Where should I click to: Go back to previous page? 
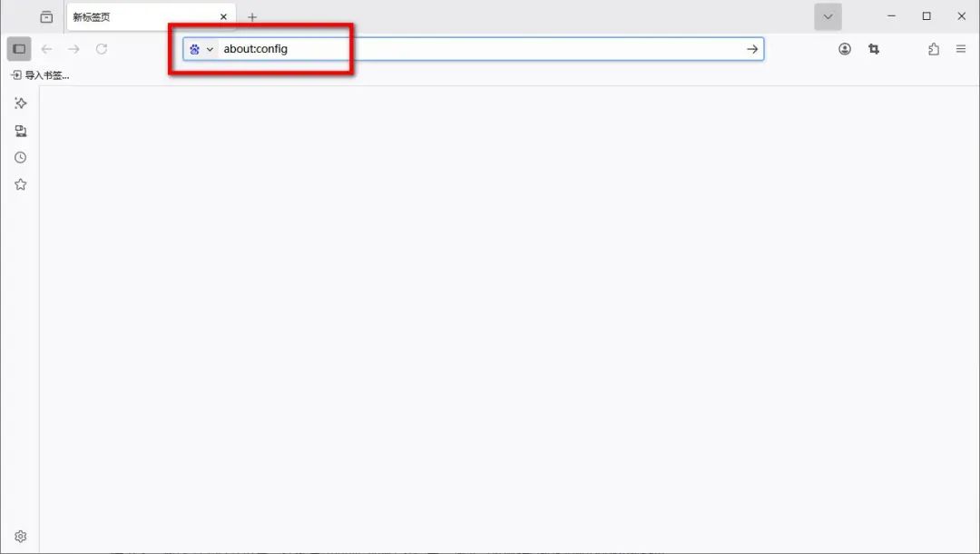46,49
